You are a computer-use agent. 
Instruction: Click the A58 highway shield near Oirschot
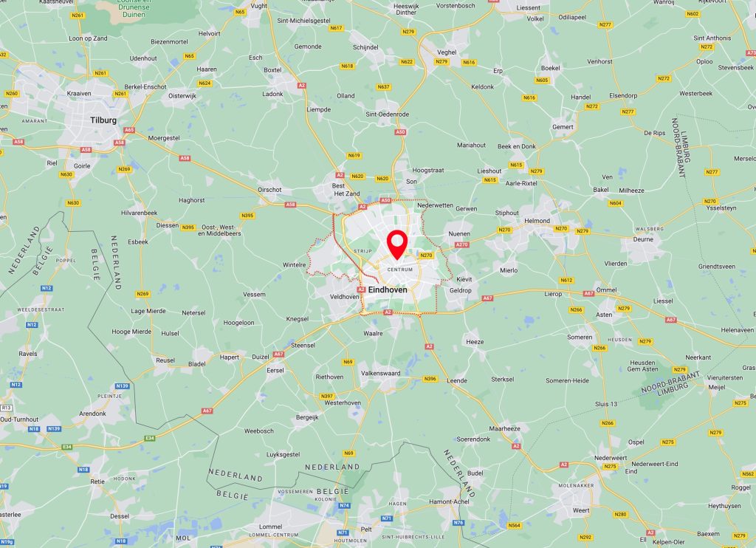tap(290, 205)
